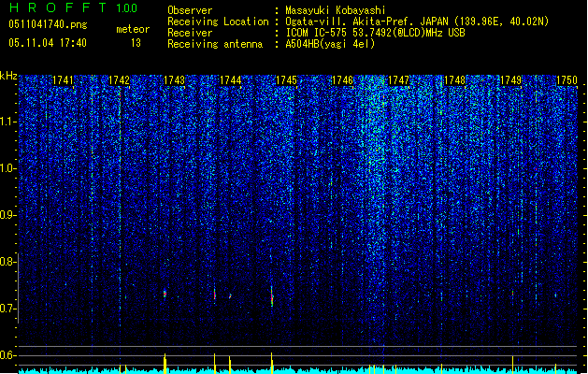
Task: Click the tall red-green meteor echo under 1745
Action: (272, 296)
